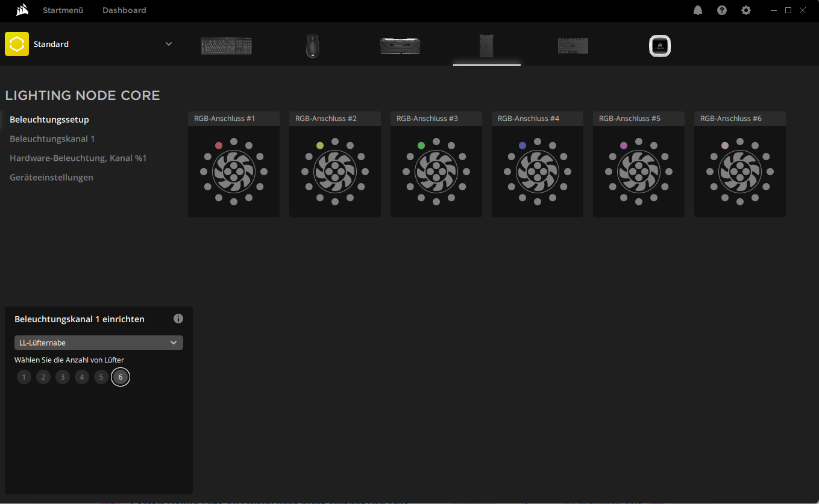This screenshot has height=504, width=819.
Task: Select Beleuchtungssetup in the sidebar
Action: coord(49,120)
